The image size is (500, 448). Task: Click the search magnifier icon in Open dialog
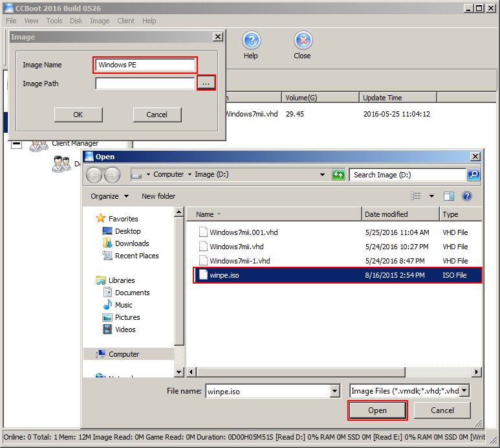pyautogui.click(x=473, y=175)
